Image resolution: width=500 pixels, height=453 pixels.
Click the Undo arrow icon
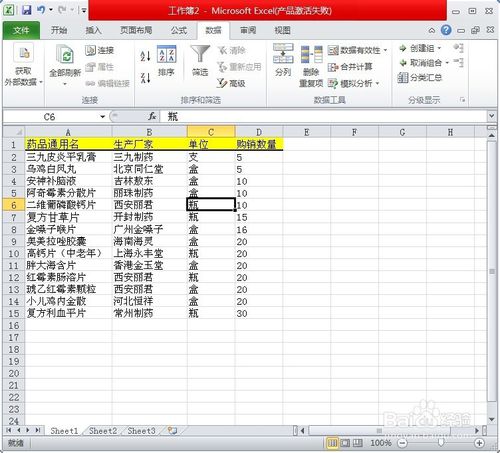pos(41,10)
